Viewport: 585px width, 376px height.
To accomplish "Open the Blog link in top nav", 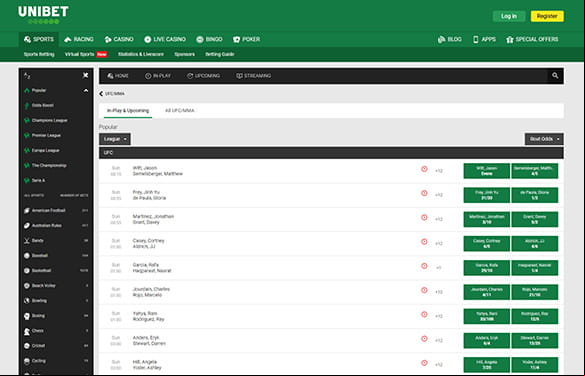I will (x=450, y=39).
